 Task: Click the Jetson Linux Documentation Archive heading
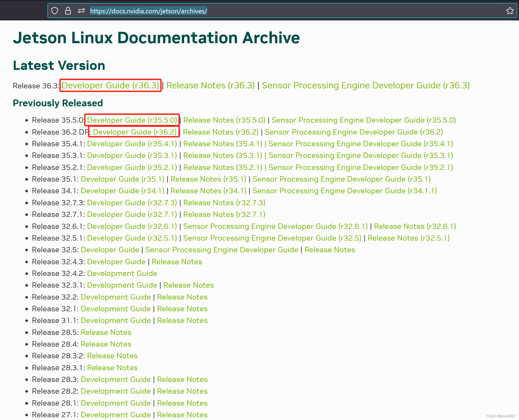point(156,38)
